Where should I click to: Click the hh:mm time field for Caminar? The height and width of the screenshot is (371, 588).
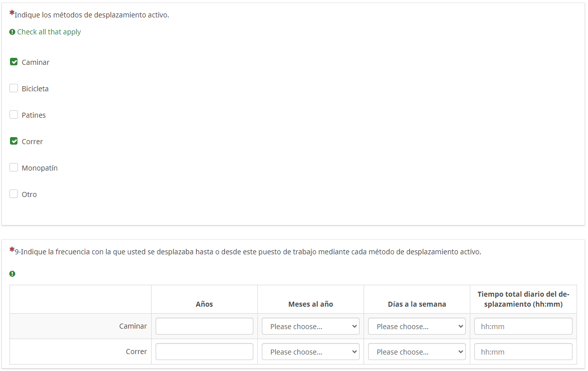pyautogui.click(x=523, y=327)
